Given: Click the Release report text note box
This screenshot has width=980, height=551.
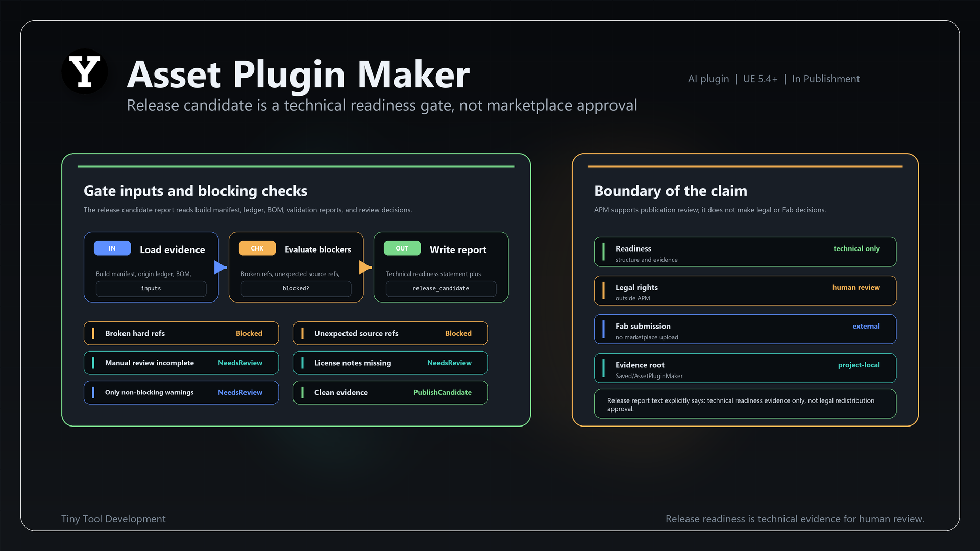Looking at the screenshot, I should (x=745, y=404).
